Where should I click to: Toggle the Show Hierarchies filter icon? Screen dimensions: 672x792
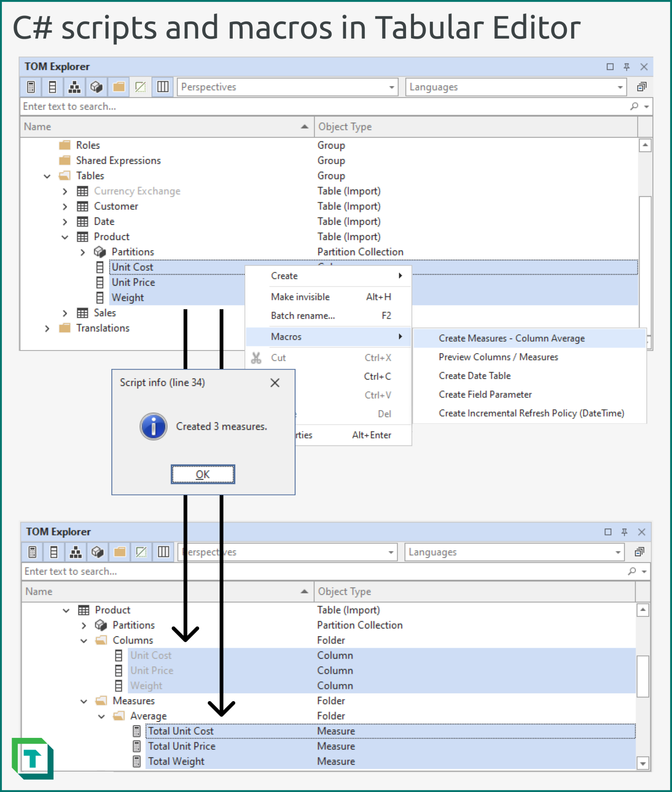point(75,87)
